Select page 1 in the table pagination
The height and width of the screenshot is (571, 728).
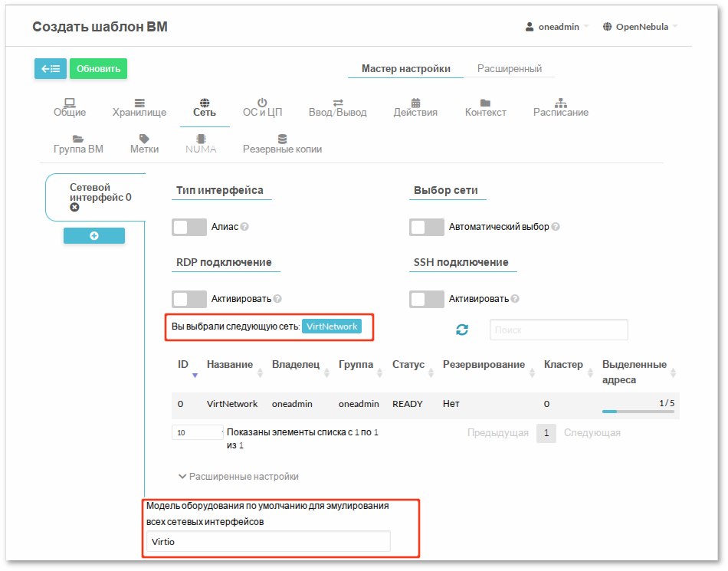point(546,433)
